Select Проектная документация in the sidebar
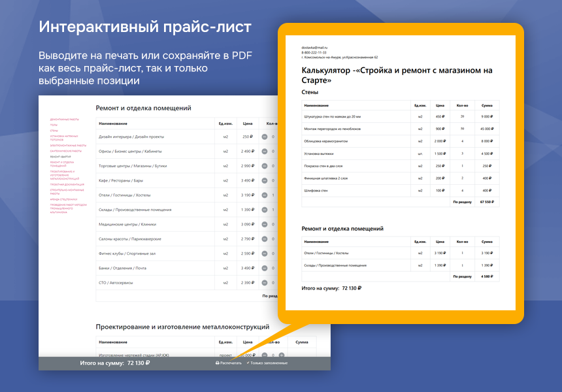This screenshot has width=562, height=392. click(x=67, y=186)
